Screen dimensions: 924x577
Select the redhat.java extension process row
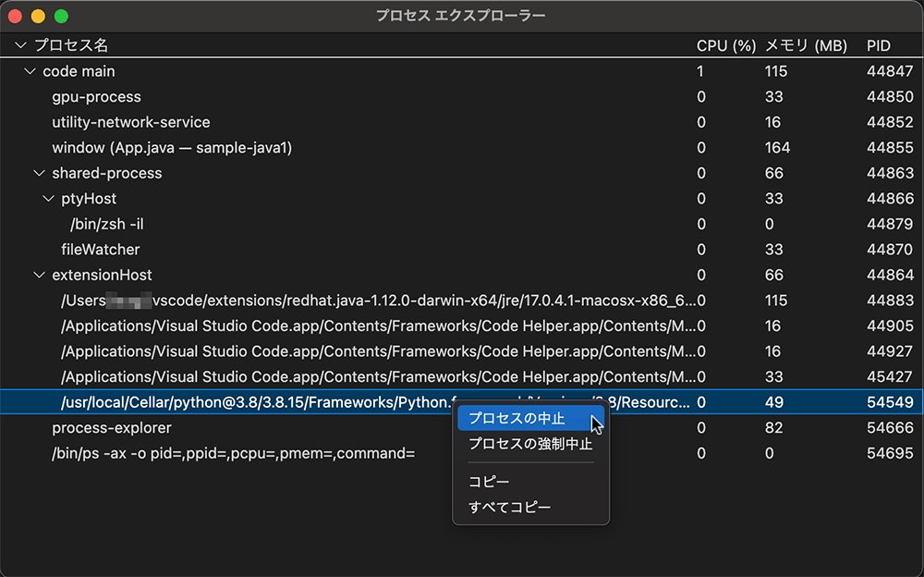pos(370,301)
